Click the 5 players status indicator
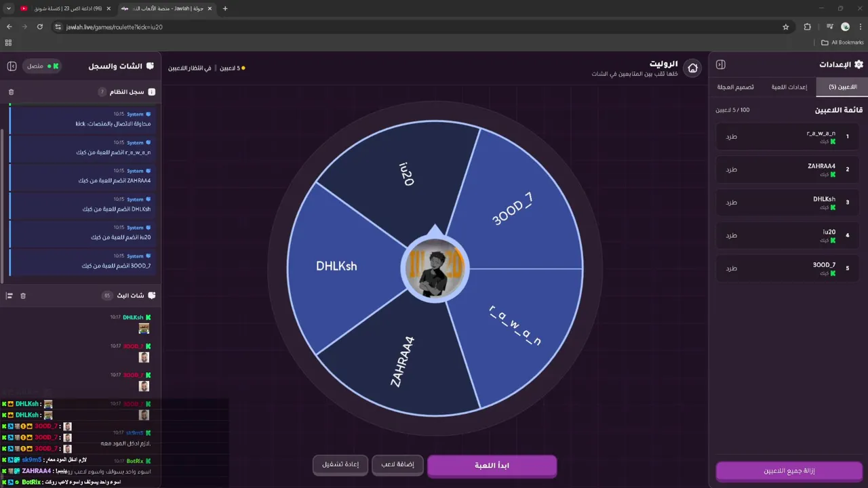This screenshot has height=488, width=868. [x=232, y=68]
